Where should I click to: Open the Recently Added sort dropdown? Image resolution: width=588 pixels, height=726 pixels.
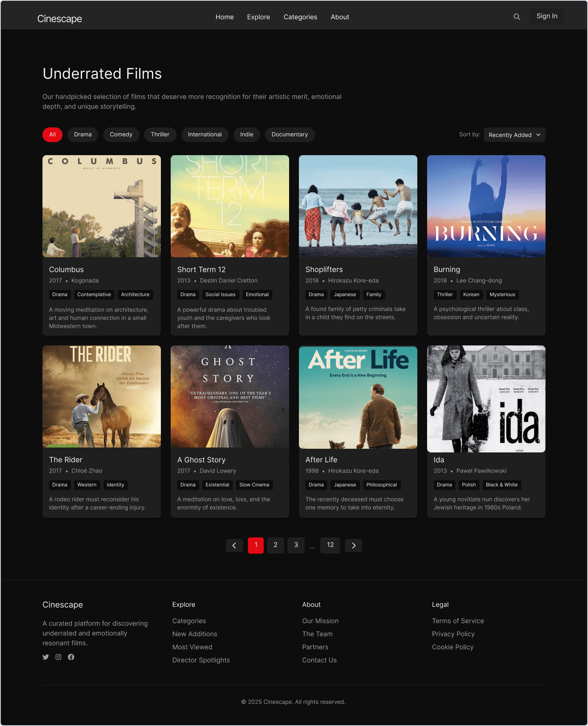click(514, 135)
